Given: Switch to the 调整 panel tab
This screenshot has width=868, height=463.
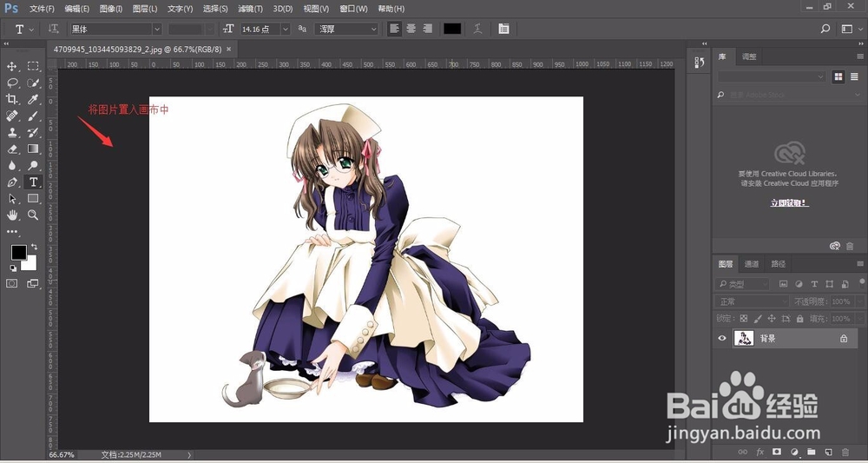Looking at the screenshot, I should click(x=749, y=56).
